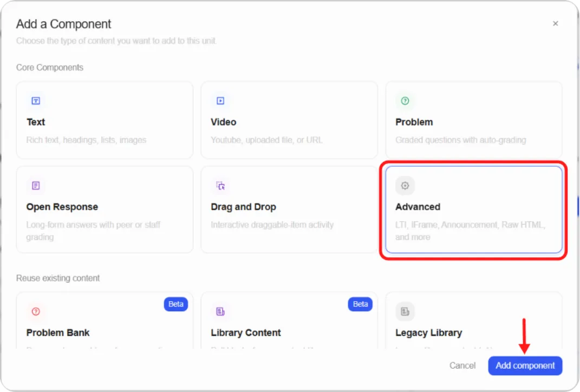This screenshot has height=392, width=580.
Task: Select the Problem Bank card title
Action: click(58, 332)
